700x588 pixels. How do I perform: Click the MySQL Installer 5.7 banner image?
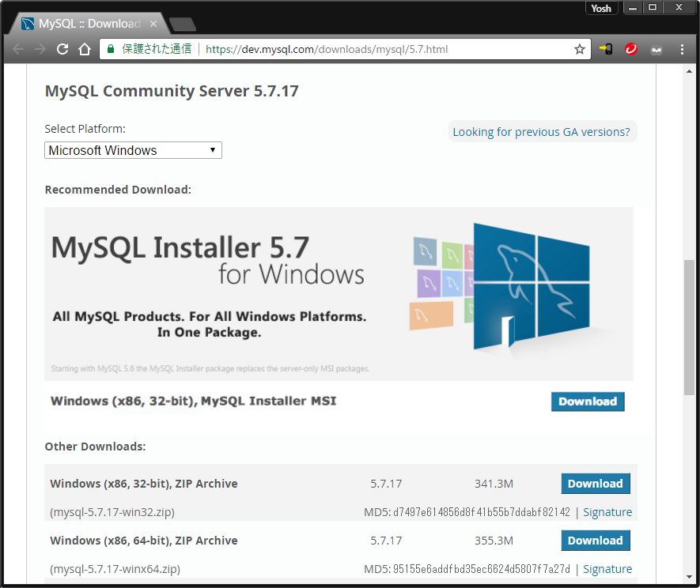pos(339,293)
